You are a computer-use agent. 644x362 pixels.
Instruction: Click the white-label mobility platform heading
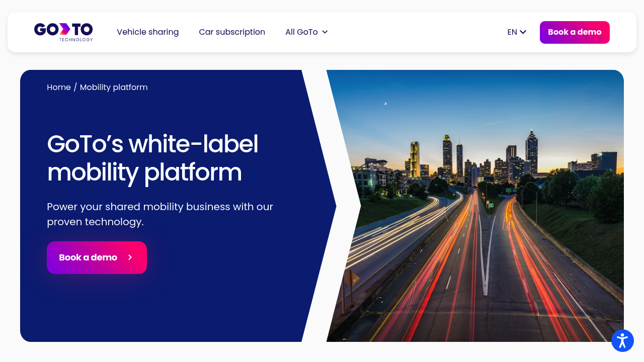tap(152, 158)
